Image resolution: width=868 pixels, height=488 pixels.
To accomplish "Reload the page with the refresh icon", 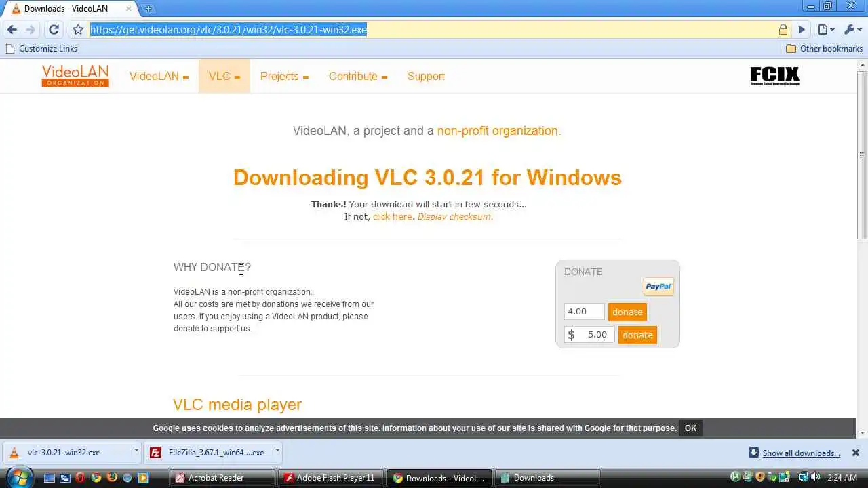I will click(54, 30).
